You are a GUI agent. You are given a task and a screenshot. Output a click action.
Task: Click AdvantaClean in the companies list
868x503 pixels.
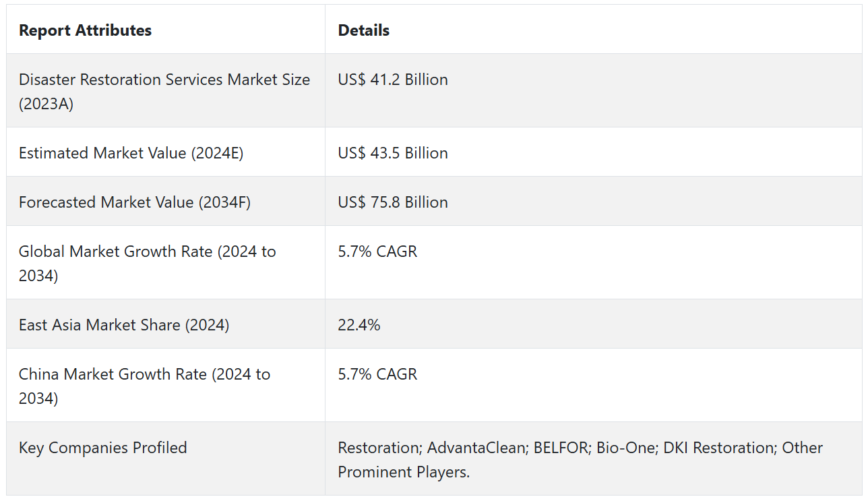[476, 448]
